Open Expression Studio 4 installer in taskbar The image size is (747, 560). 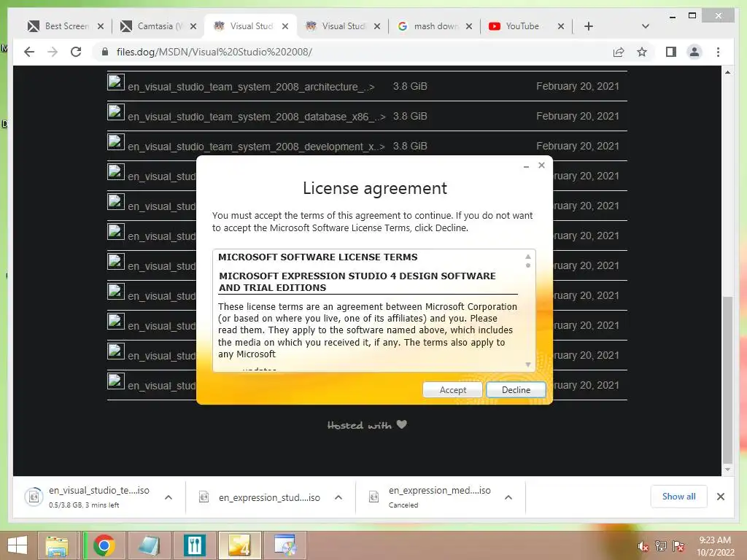239,545
